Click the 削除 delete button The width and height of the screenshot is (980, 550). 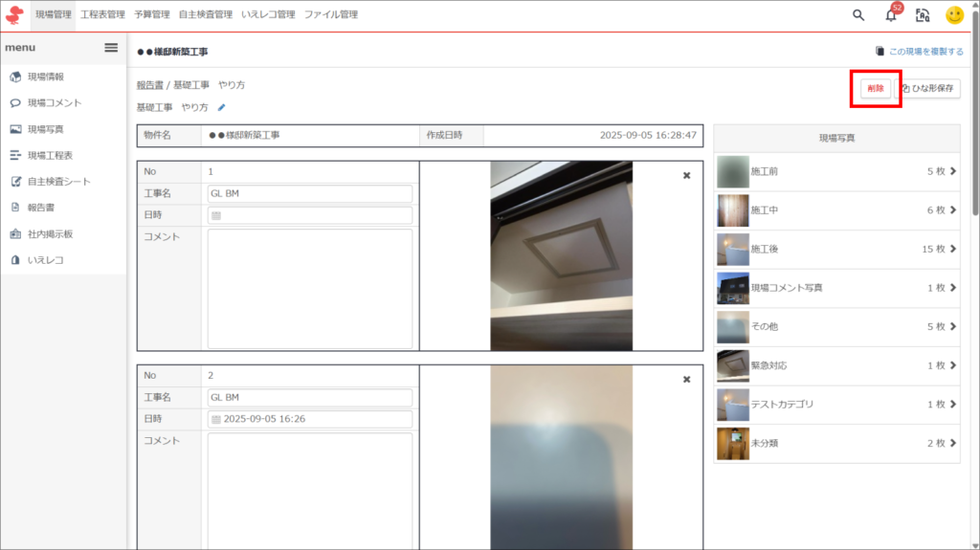pyautogui.click(x=875, y=88)
